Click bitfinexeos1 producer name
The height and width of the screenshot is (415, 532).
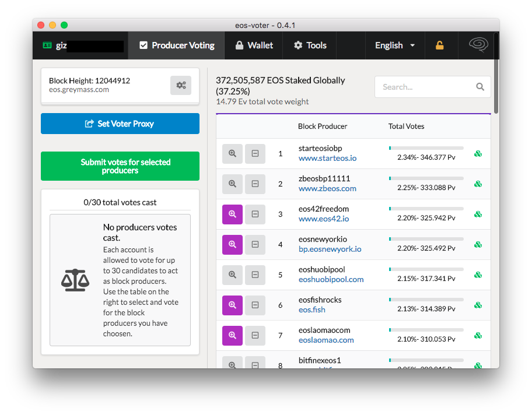click(320, 360)
